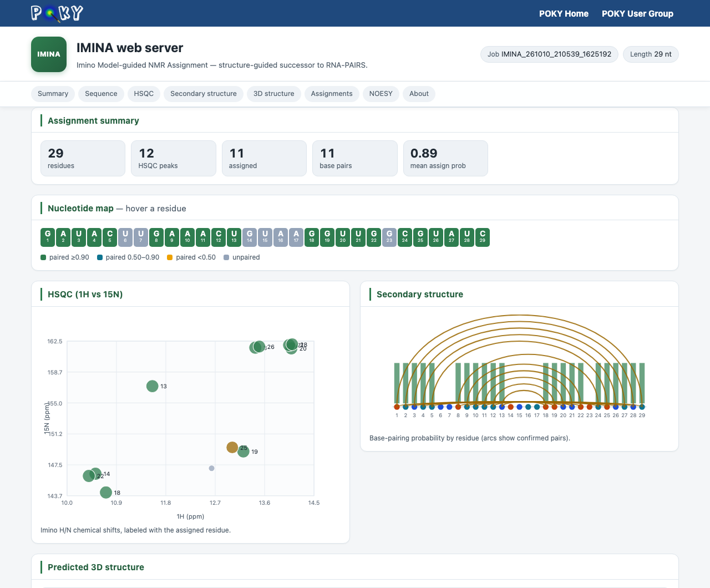This screenshot has width=710, height=588.
Task: Select nucleotide G8 in the map
Action: (x=156, y=237)
